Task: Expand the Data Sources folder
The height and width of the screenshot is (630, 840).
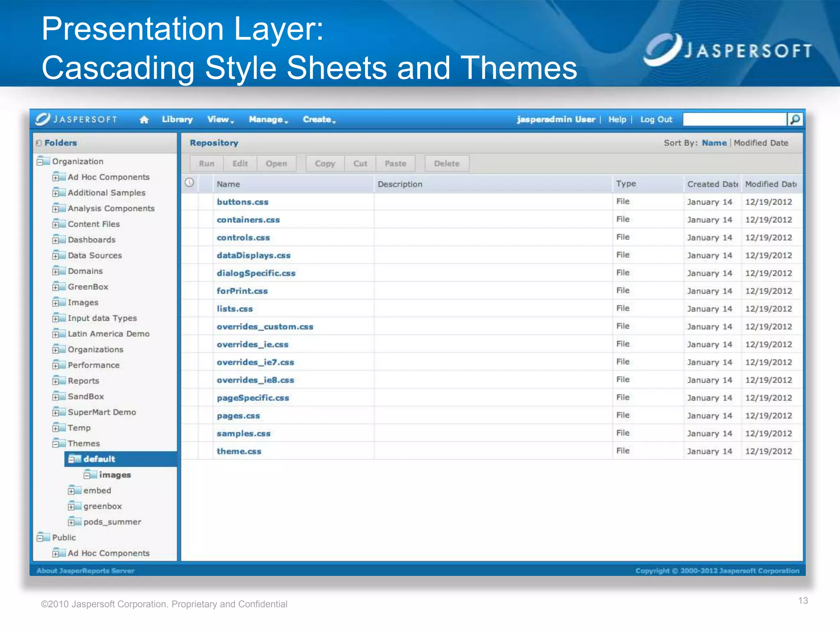Action: [55, 256]
